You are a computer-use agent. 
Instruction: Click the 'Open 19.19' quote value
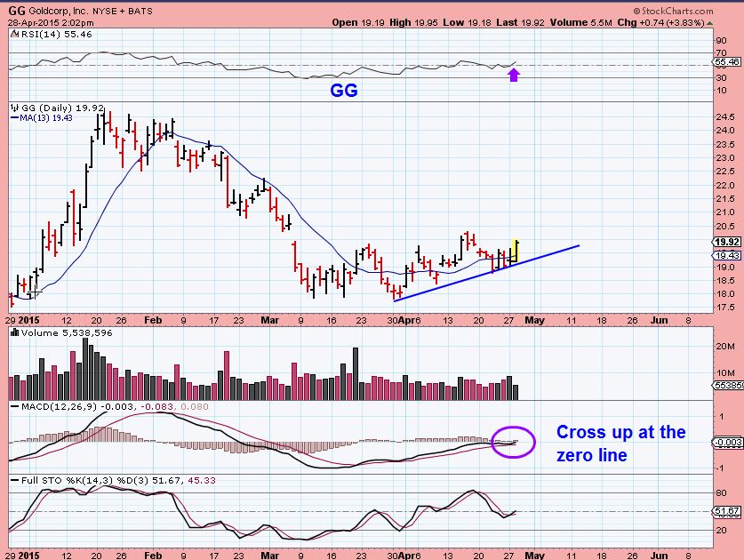click(358, 22)
